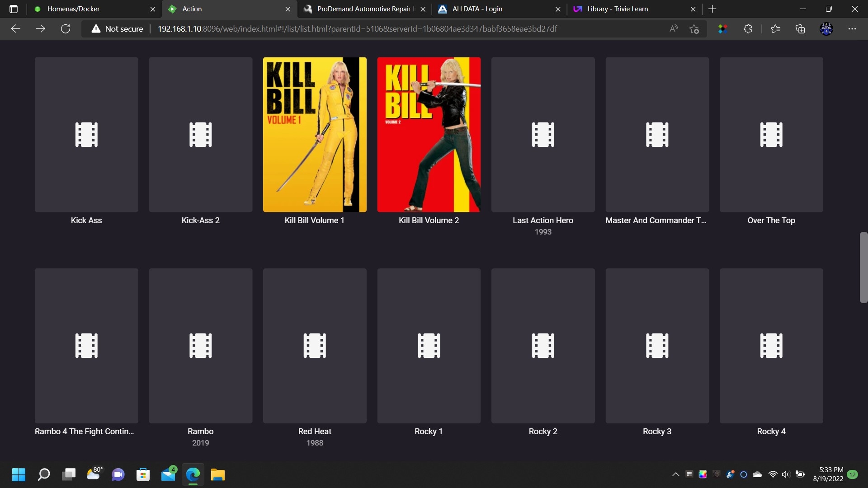Click the Read aloud icon in address bar
Viewport: 868px width, 488px height.
point(673,28)
